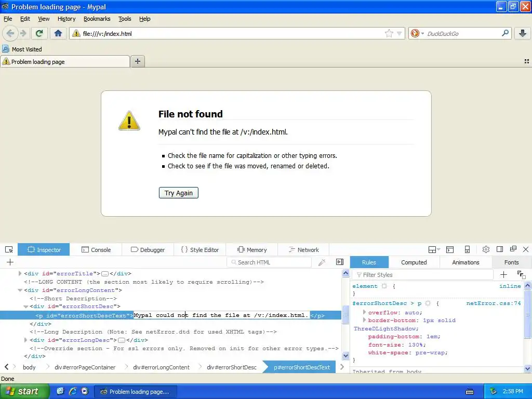Image resolution: width=532 pixels, height=399 pixels.
Task: Go back with the browser back arrow
Action: (10, 33)
